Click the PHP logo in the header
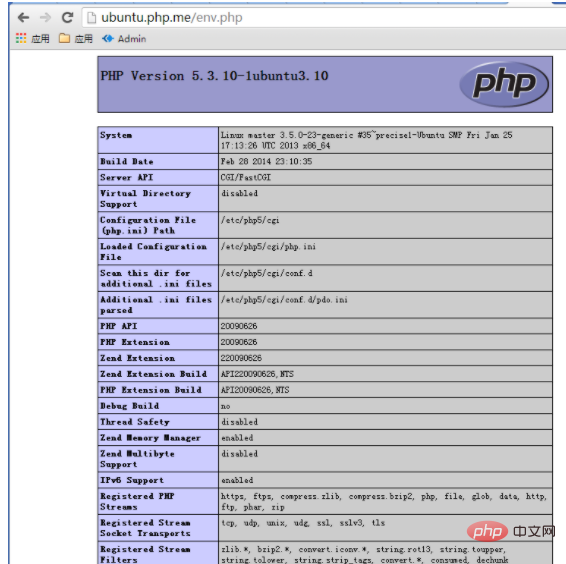This screenshot has height=564, width=566. click(x=504, y=84)
